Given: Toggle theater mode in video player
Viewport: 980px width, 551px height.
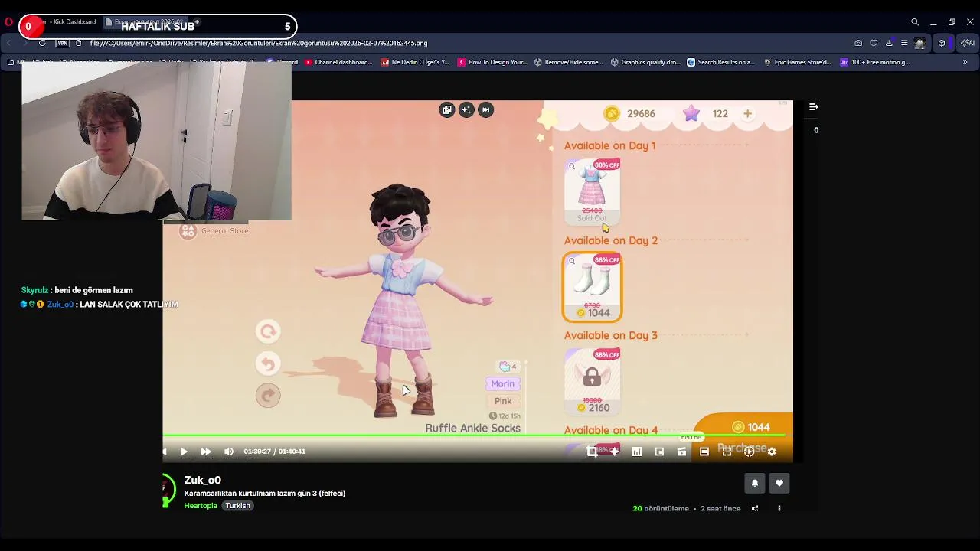Looking at the screenshot, I should pos(704,452).
